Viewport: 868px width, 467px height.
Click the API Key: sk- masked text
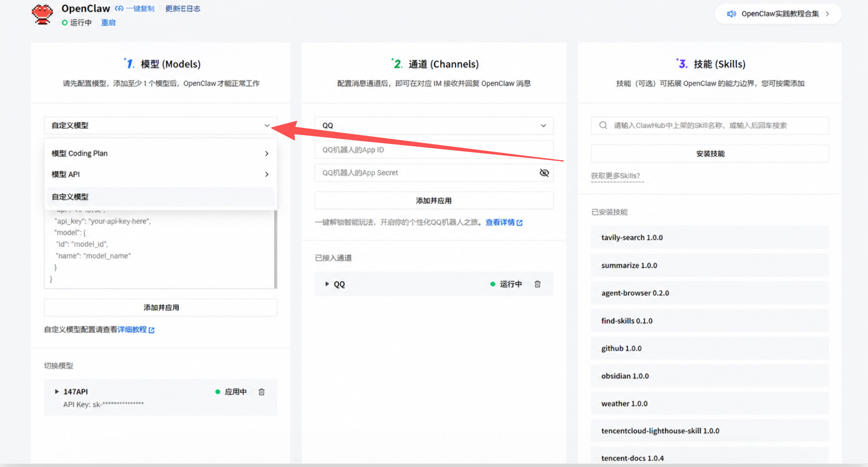103,404
